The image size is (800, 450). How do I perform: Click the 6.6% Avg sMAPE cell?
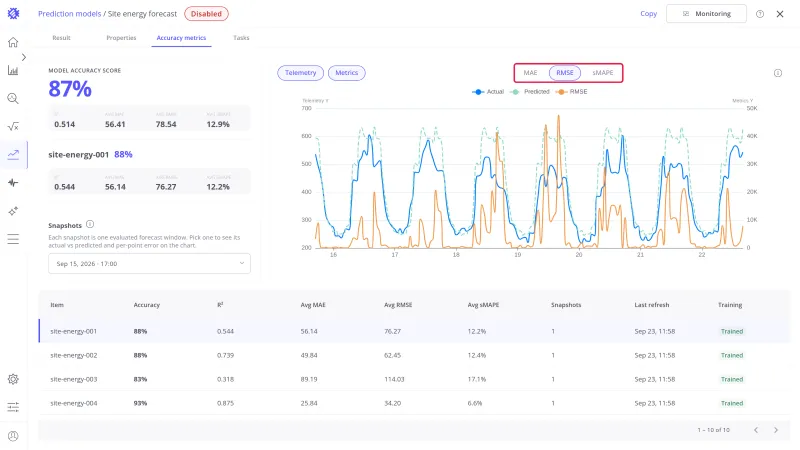(474, 403)
